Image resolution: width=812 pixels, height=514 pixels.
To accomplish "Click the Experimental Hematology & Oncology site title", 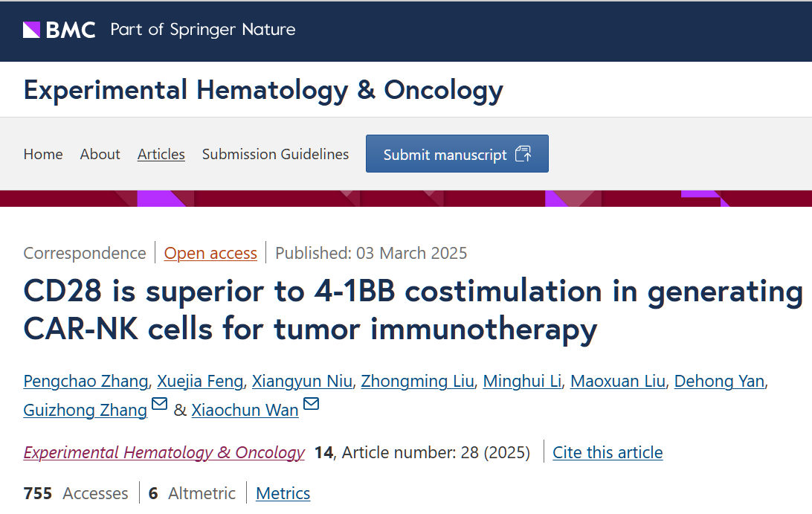I will click(x=263, y=90).
